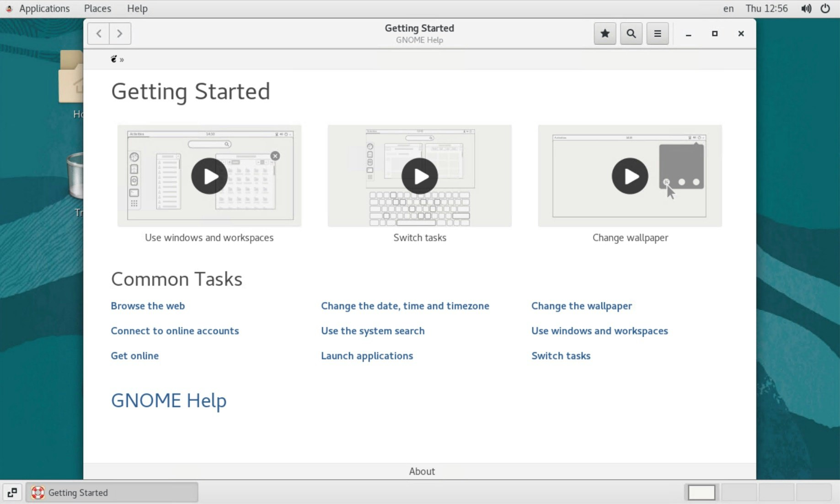Open the Launch applications link
Image resolution: width=840 pixels, height=504 pixels.
click(x=367, y=356)
